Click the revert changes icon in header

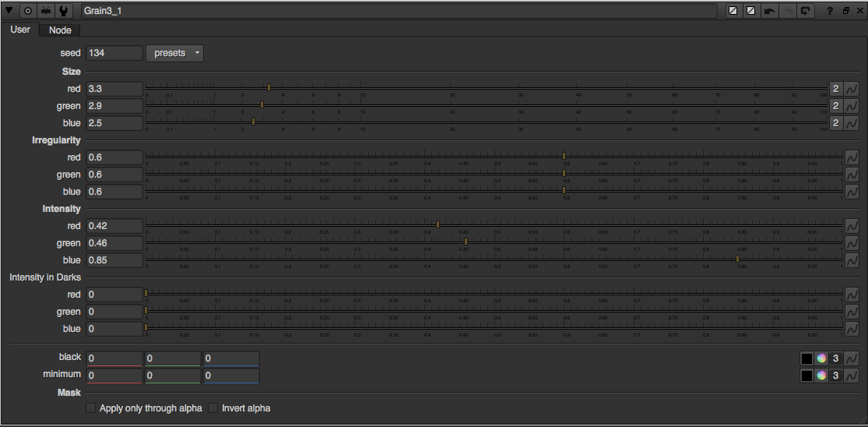[x=805, y=11]
